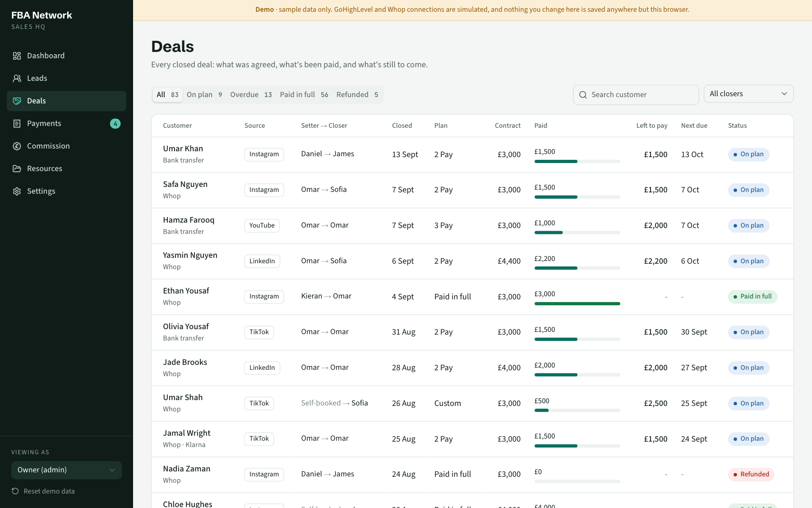This screenshot has width=812, height=508.
Task: Select Jamal Wright customer name
Action: click(x=187, y=433)
